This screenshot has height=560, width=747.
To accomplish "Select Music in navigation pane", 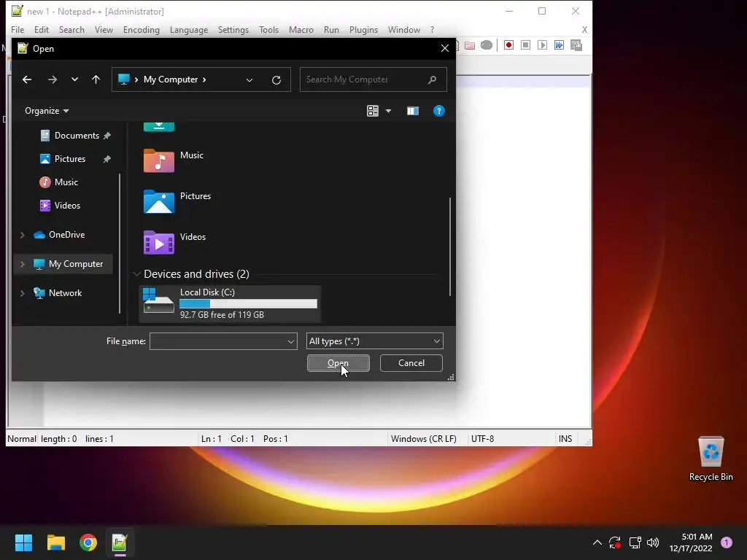I will 66,182.
